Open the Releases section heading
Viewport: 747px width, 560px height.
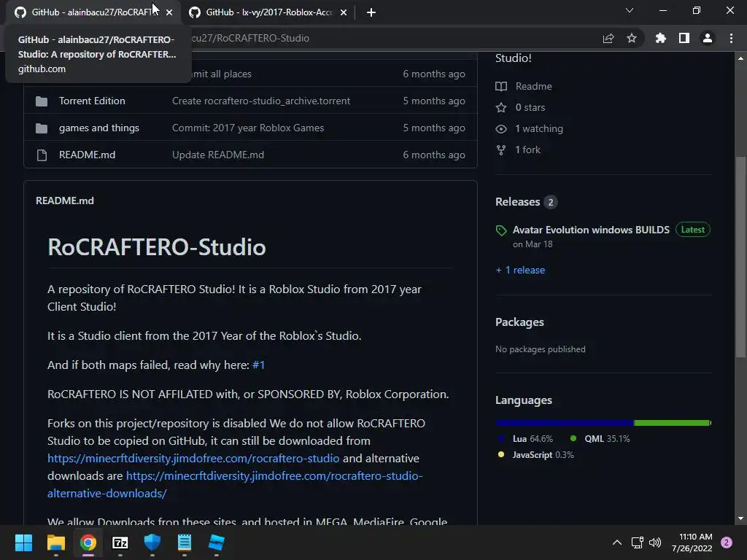click(517, 202)
